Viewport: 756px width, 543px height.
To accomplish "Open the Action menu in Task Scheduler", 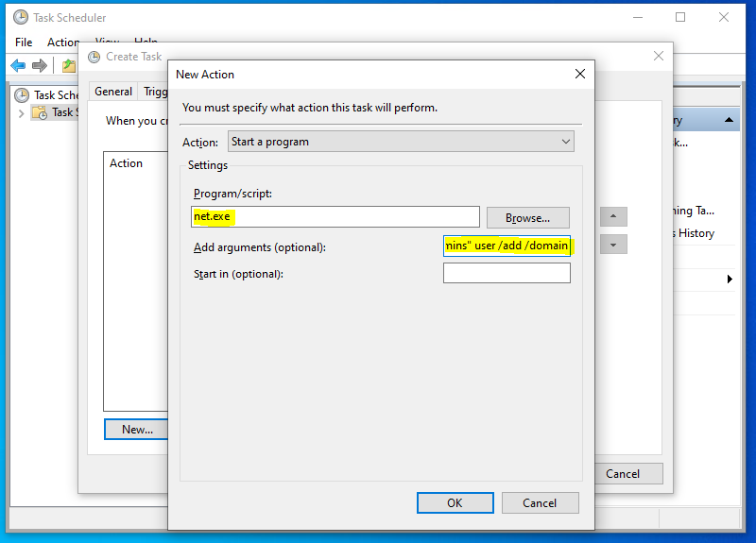I will [62, 42].
